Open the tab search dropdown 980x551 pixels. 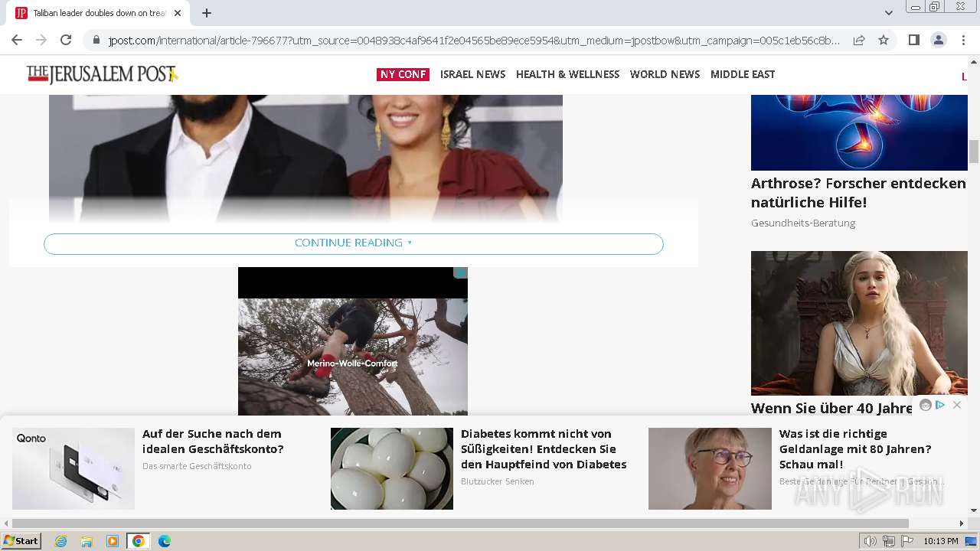[888, 13]
